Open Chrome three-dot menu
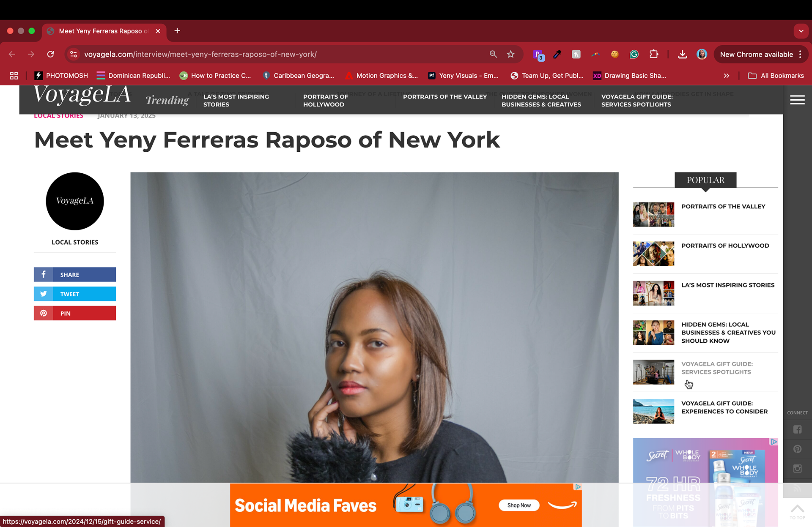812x527 pixels. (x=800, y=54)
